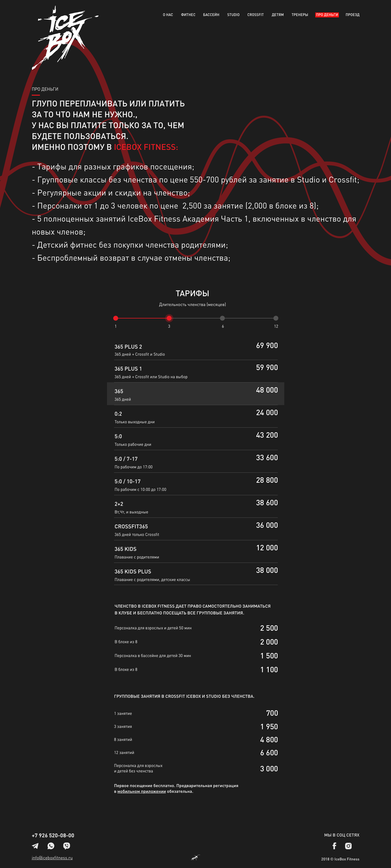Call the +7 926 520-08-00 phone number
This screenshot has height=868, width=391.
tap(53, 836)
